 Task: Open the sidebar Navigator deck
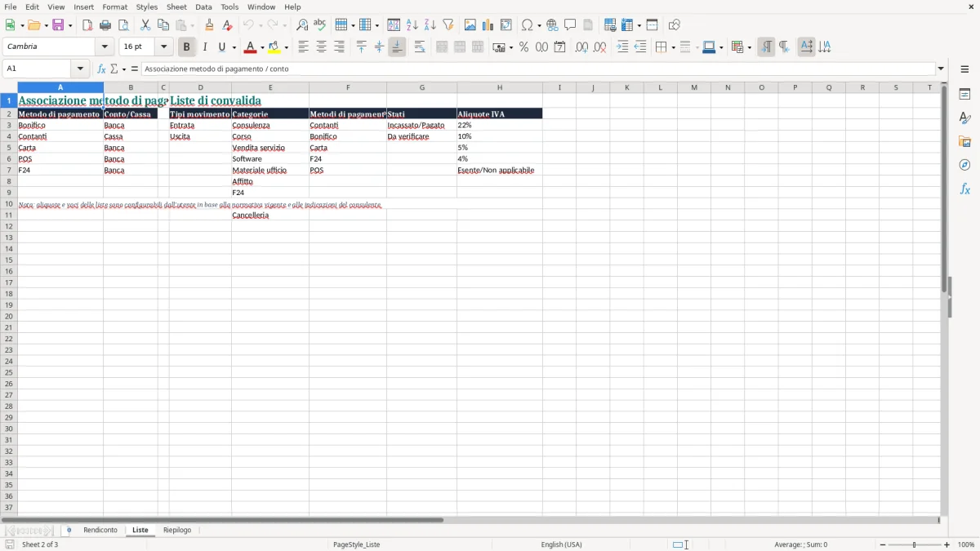coord(964,165)
